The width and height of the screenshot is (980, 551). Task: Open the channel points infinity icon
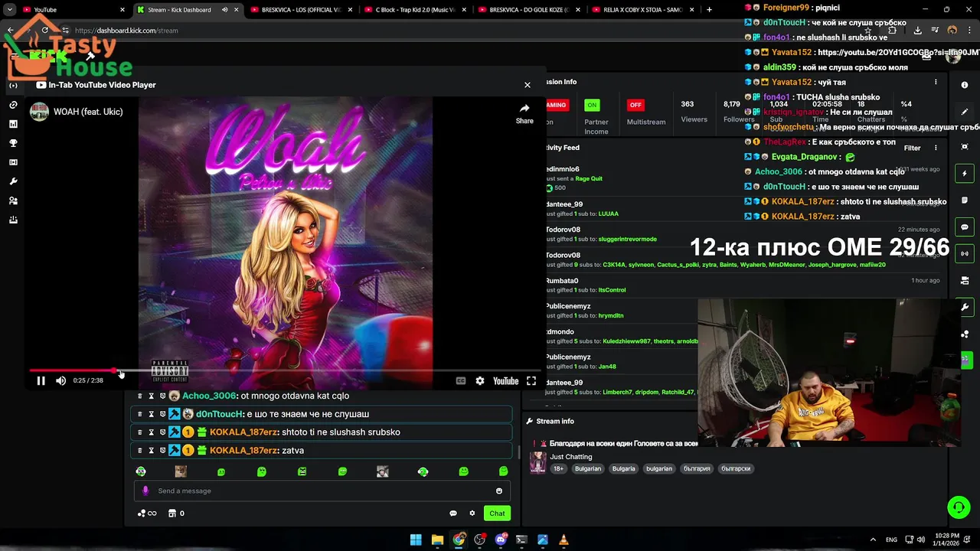coord(147,514)
